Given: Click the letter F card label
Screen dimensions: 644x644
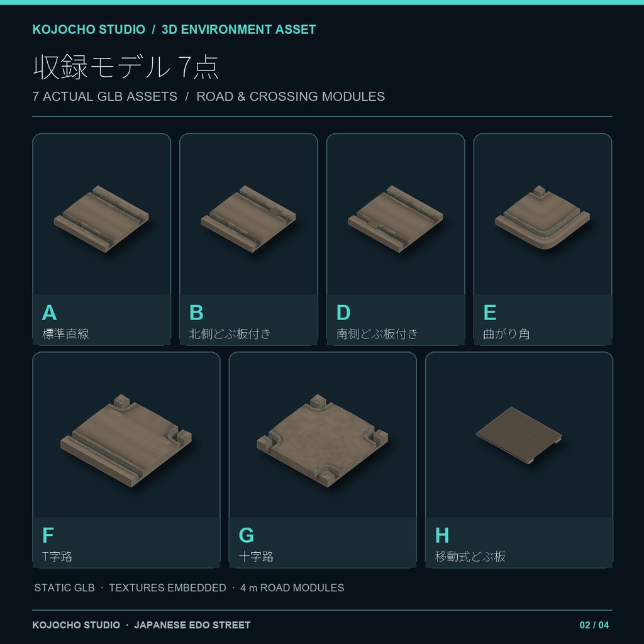Looking at the screenshot, I should [48, 535].
